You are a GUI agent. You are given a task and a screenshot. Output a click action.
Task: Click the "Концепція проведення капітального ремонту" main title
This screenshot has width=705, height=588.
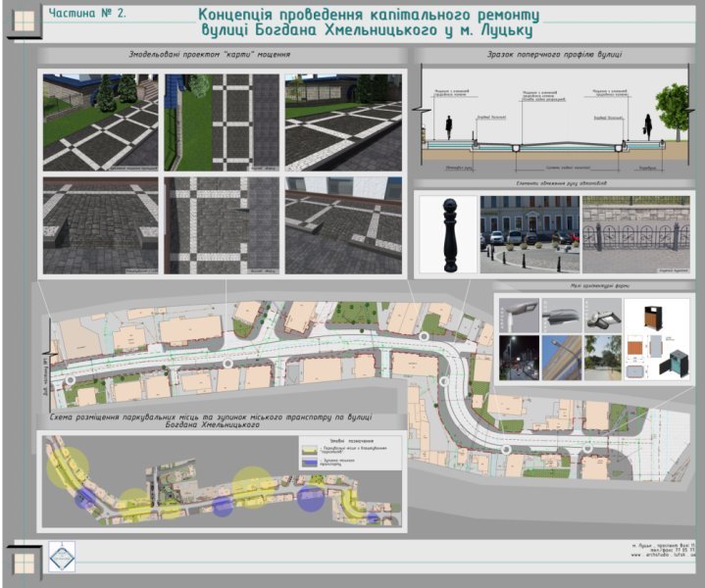368,17
